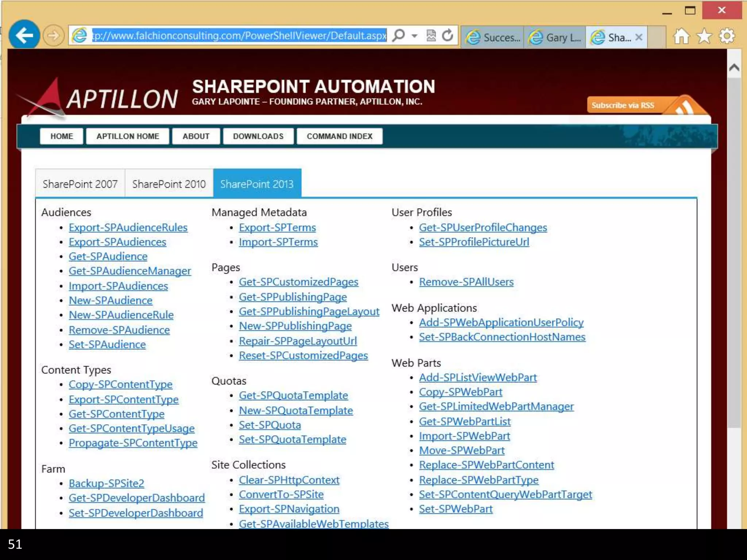Click the browser forward arrow button
Screen dimensions: 747x560
coord(53,36)
